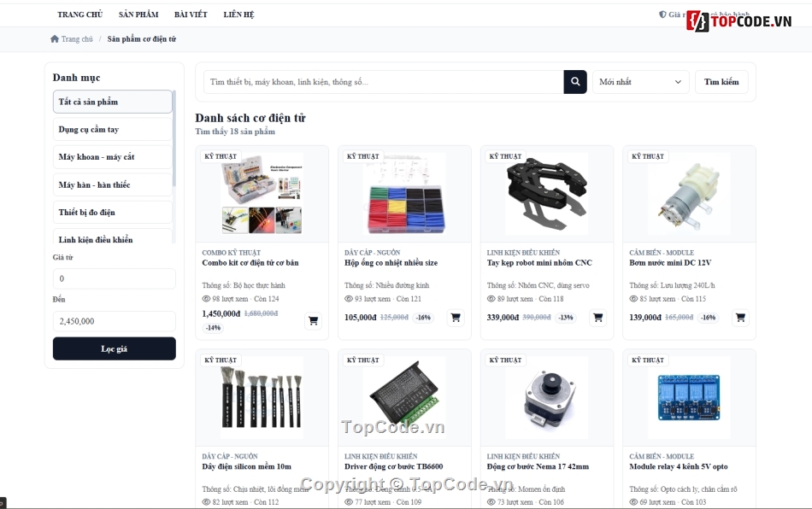Screen dimensions: 812x509
Task: Select Tất cả sản phẩm category
Action: [112, 102]
